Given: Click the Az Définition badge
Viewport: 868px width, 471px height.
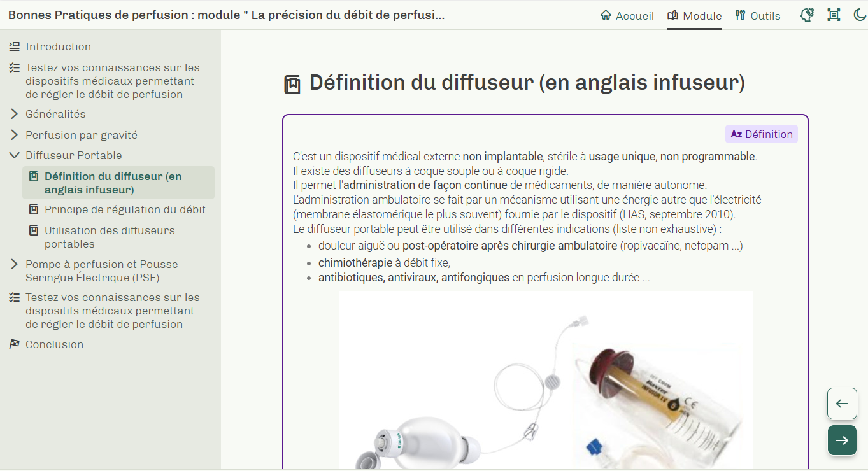Looking at the screenshot, I should tap(762, 134).
